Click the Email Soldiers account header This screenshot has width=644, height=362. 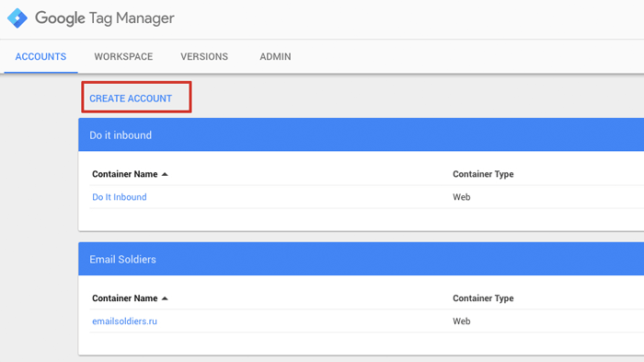tap(361, 259)
